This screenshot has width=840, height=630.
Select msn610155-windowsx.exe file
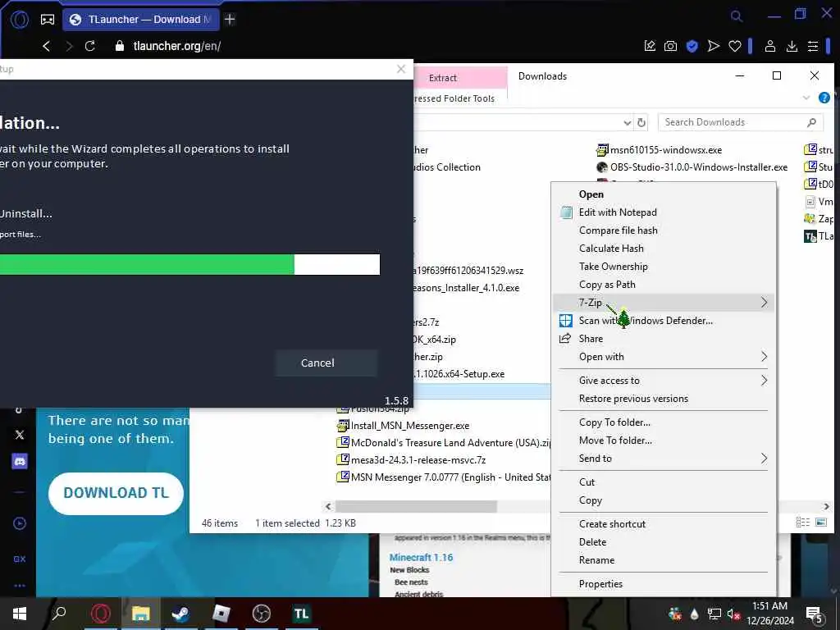click(x=659, y=150)
